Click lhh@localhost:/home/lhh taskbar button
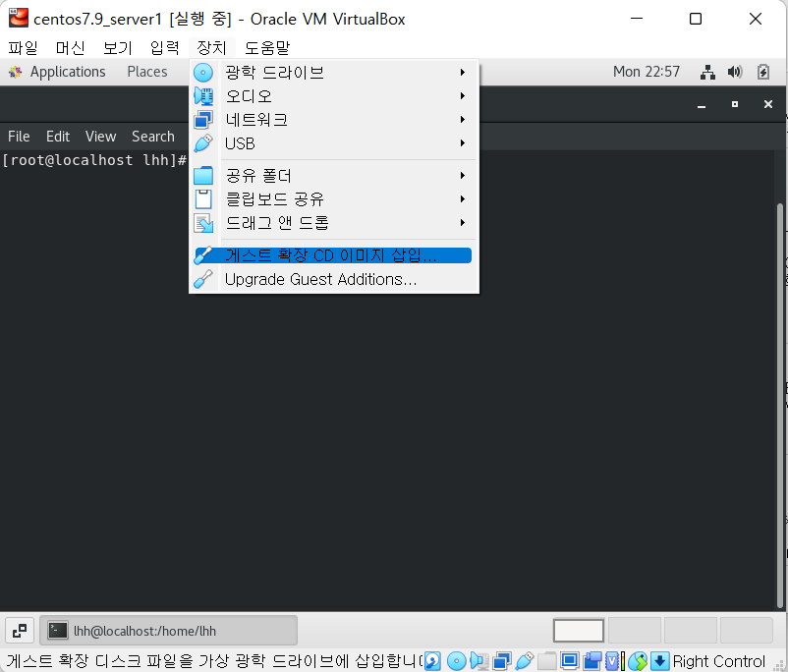This screenshot has height=672, width=788. (x=168, y=631)
